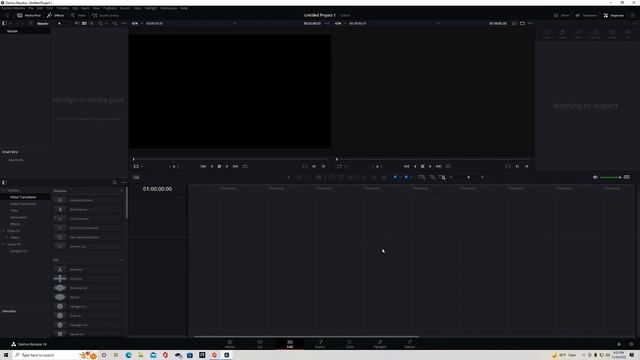Toggle loop playback in source viewer
This screenshot has width=640, height=360.
245,166
